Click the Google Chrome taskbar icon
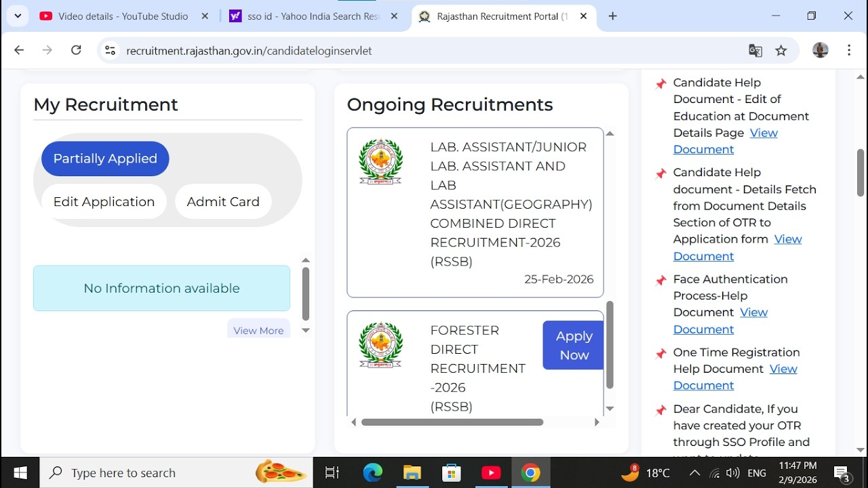This screenshot has width=868, height=488. click(530, 472)
